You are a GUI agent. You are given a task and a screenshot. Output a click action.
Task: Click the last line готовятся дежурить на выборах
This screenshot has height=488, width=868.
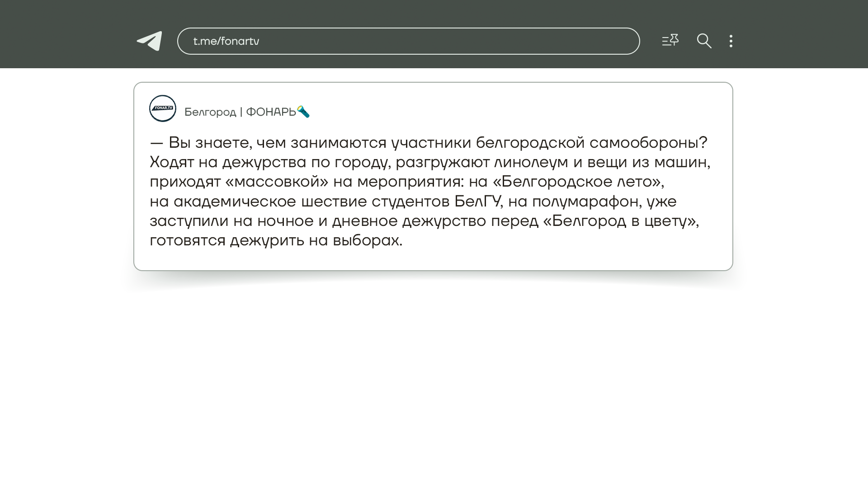coord(276,240)
